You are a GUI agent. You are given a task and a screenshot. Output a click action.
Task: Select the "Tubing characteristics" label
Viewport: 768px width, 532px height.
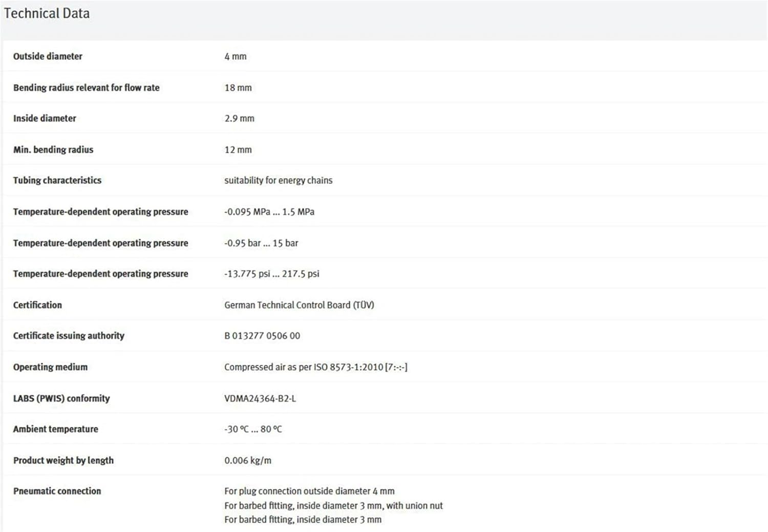[57, 180]
